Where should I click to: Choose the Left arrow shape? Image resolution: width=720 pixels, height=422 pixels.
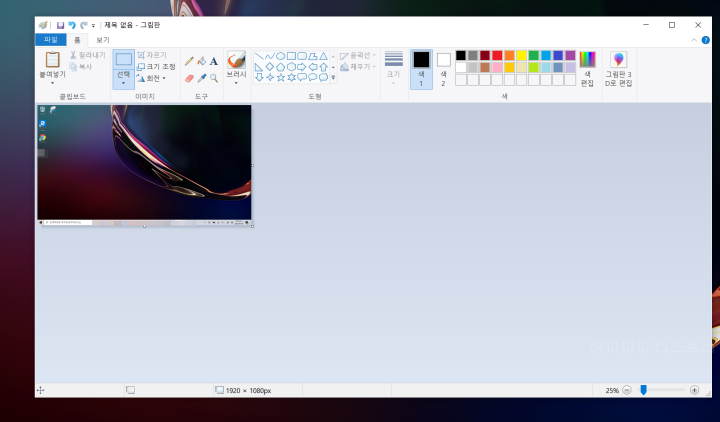(x=313, y=67)
